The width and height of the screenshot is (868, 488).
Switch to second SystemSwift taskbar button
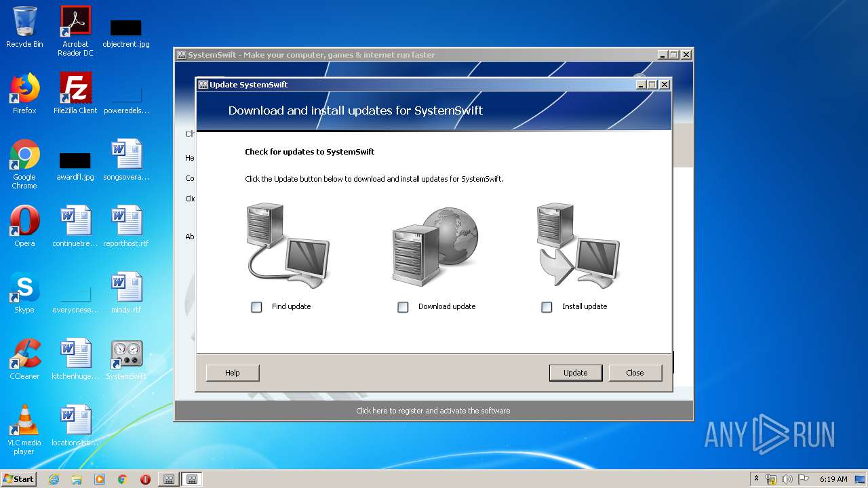(192, 479)
